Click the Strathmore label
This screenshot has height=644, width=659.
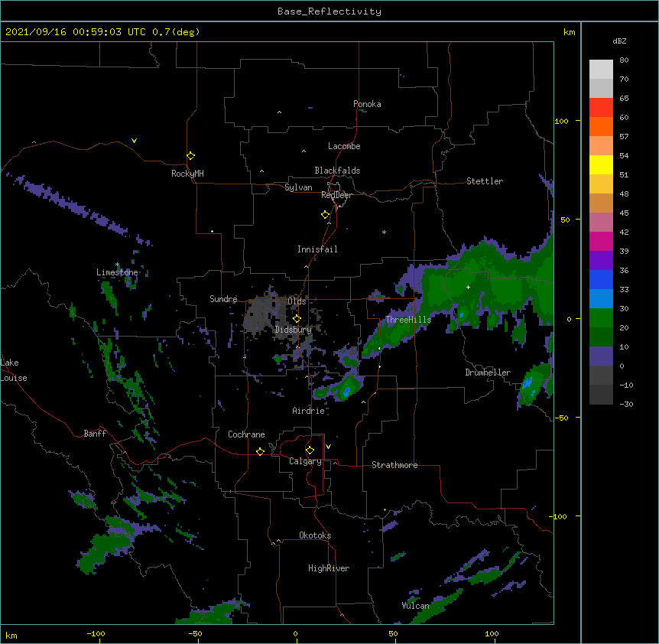pyautogui.click(x=394, y=465)
